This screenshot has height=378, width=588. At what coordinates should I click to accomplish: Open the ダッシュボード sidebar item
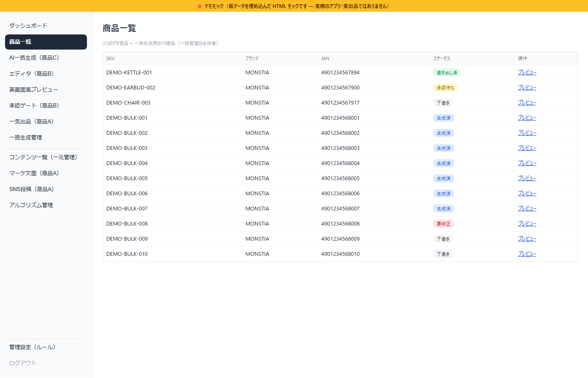[x=46, y=26]
